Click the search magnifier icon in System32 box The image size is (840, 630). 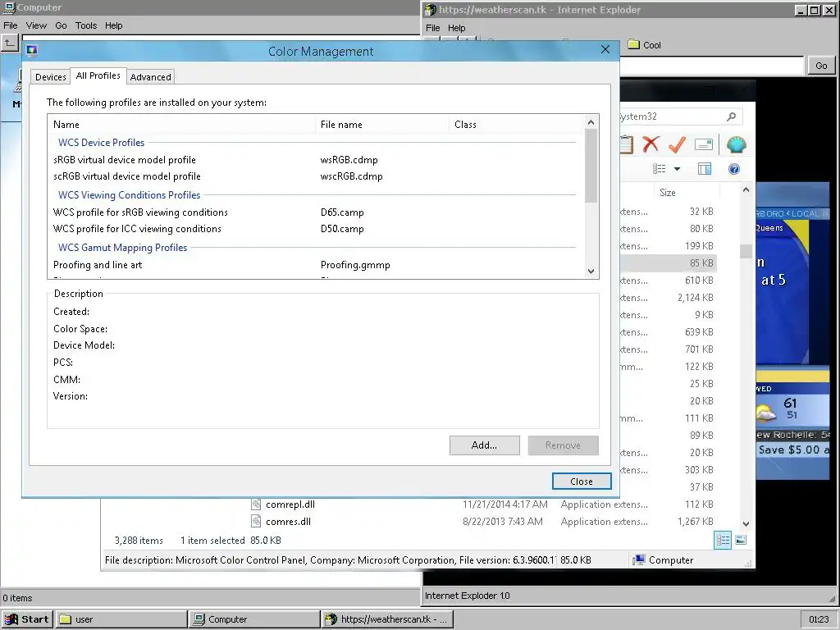731,116
